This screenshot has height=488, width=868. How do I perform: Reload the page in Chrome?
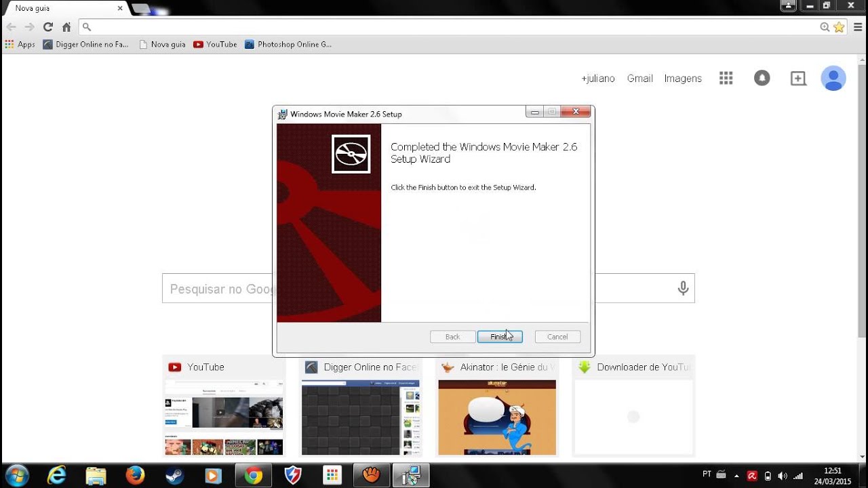[47, 27]
